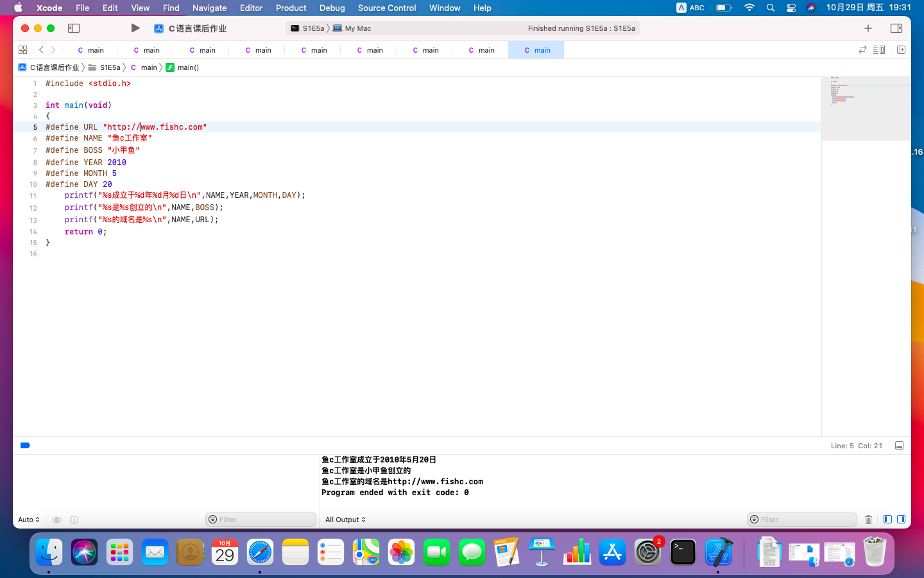This screenshot has height=578, width=924.
Task: Open Spotlight search
Action: click(770, 8)
